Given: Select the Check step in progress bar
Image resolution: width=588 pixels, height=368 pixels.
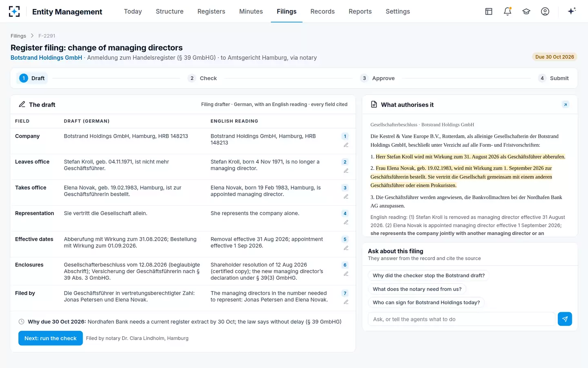Looking at the screenshot, I should click(x=203, y=78).
